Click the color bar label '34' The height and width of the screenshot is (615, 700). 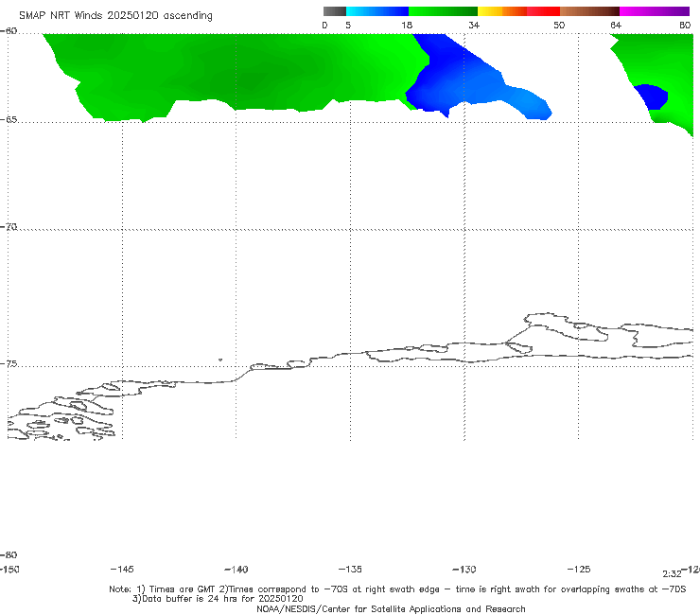(474, 26)
